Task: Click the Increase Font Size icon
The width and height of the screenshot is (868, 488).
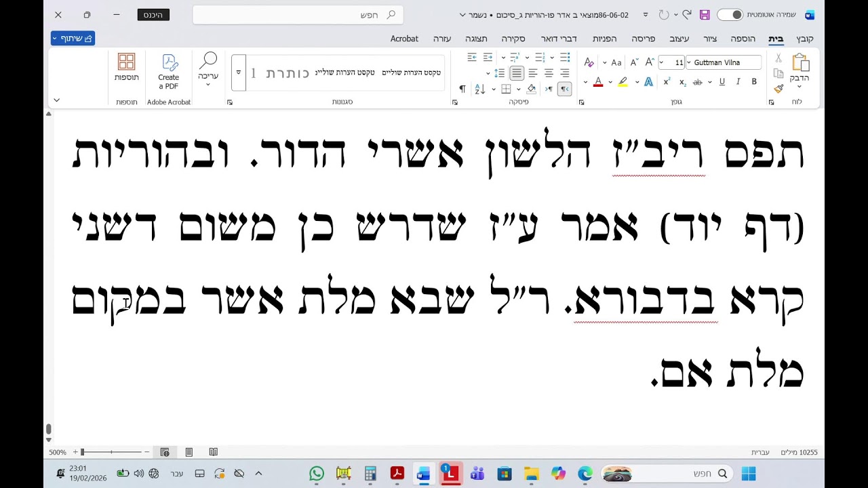Action: 650,62
